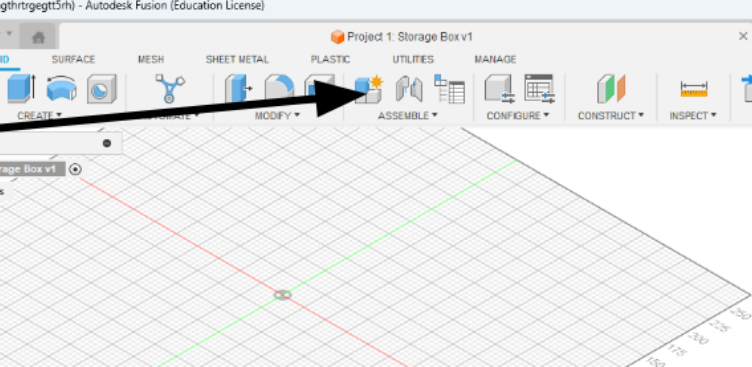Select the Offset Plane construct icon
Viewport: 752px width, 367px height.
(611, 89)
